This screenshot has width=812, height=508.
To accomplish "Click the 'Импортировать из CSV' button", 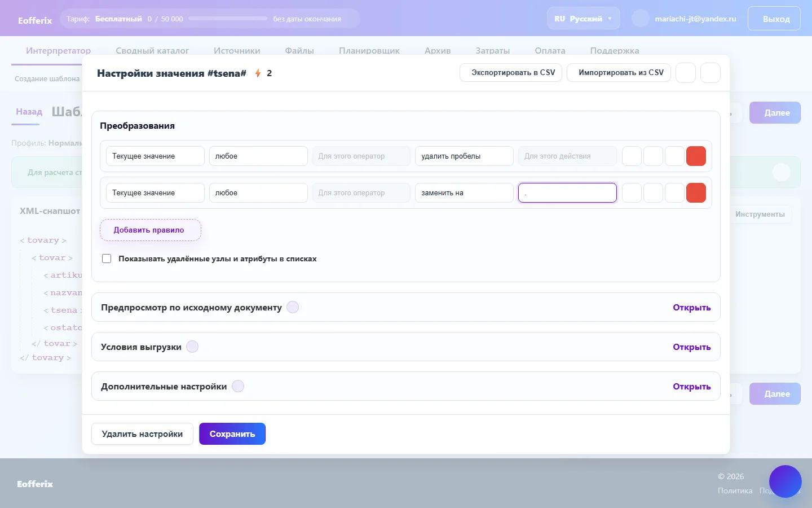I will coord(619,73).
